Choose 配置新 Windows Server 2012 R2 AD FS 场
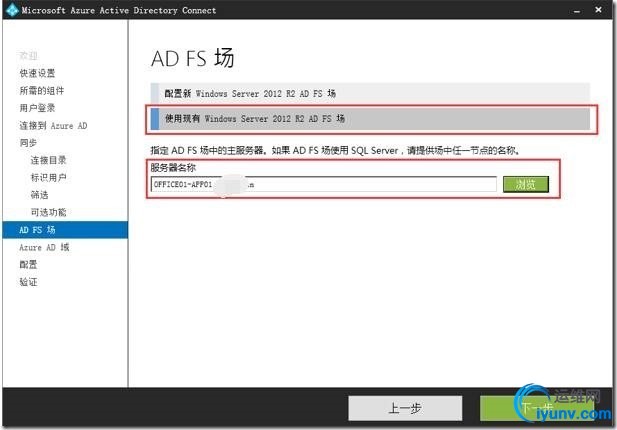The height and width of the screenshot is (430, 617). [370, 94]
